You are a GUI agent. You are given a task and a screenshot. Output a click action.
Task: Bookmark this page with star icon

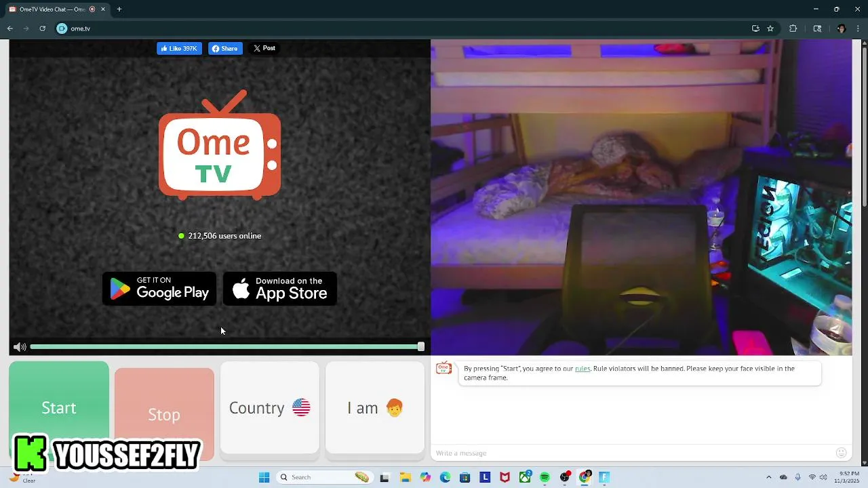click(x=770, y=28)
